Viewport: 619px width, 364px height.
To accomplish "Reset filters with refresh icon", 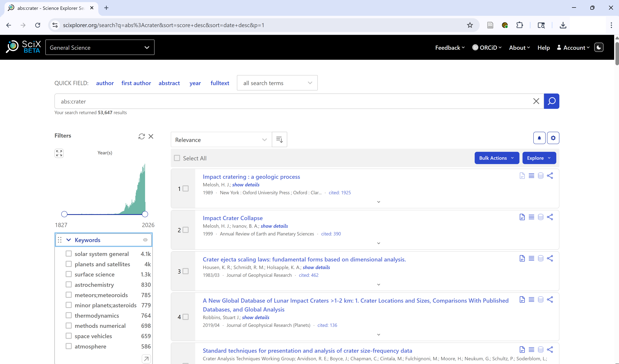I will (141, 136).
